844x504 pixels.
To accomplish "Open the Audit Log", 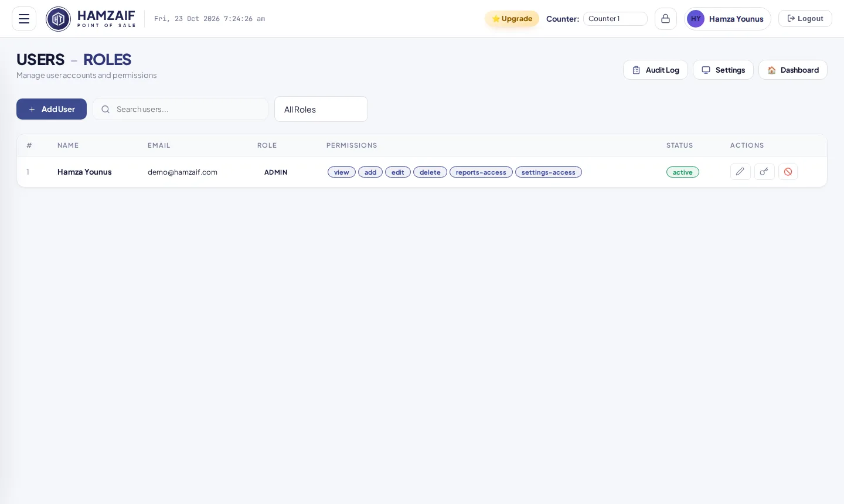I will tap(655, 70).
